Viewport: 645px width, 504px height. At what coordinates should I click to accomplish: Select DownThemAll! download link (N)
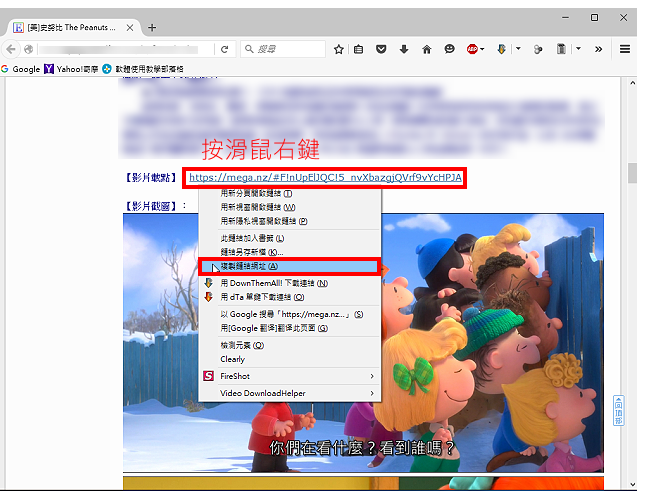(290, 283)
